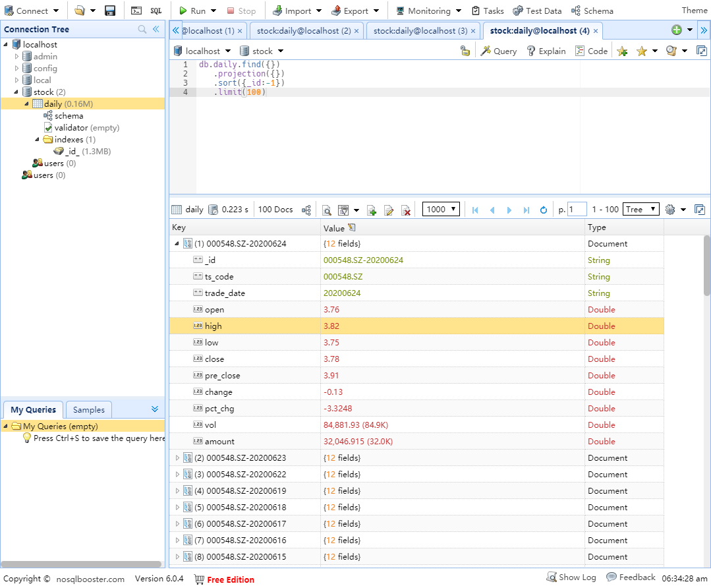Expand the admin database node
The width and height of the screenshot is (711, 588).
tap(17, 57)
